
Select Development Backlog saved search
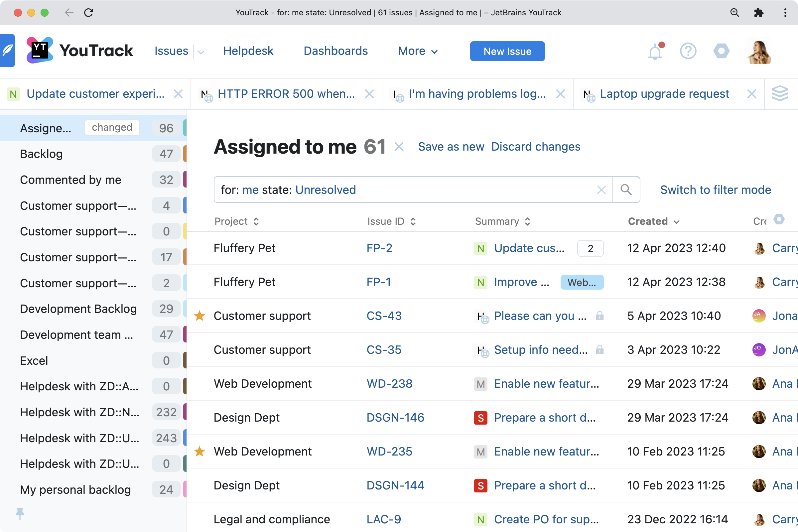pos(93,309)
